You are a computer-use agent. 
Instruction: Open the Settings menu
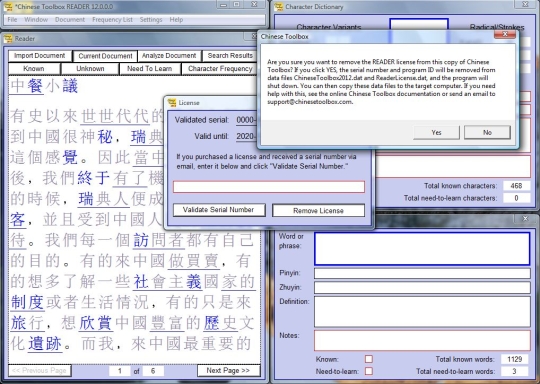point(151,20)
